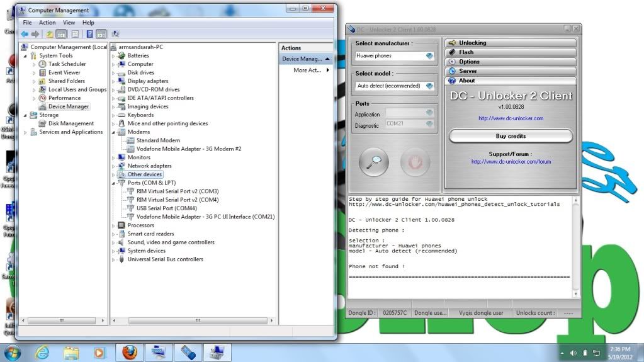Open the Select model dropdown

tap(429, 86)
